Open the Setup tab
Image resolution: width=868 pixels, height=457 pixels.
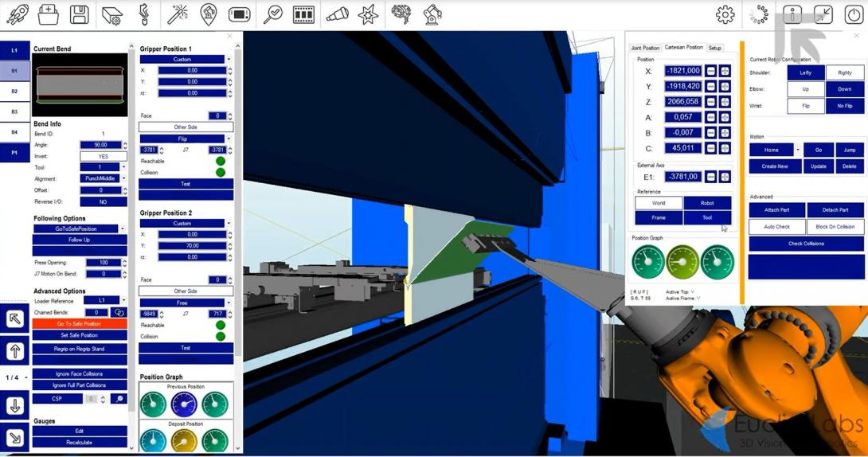coord(714,48)
